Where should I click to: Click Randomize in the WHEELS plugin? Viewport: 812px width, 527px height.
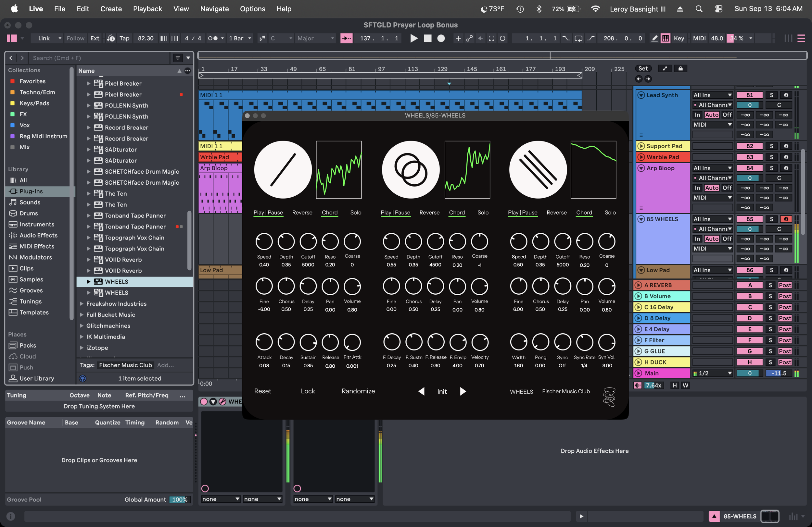point(358,391)
